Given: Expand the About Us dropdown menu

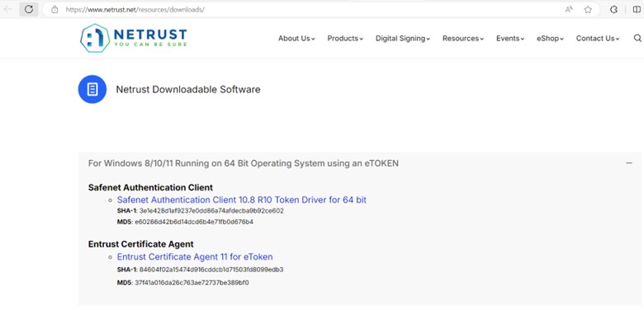Looking at the screenshot, I should pyautogui.click(x=296, y=39).
